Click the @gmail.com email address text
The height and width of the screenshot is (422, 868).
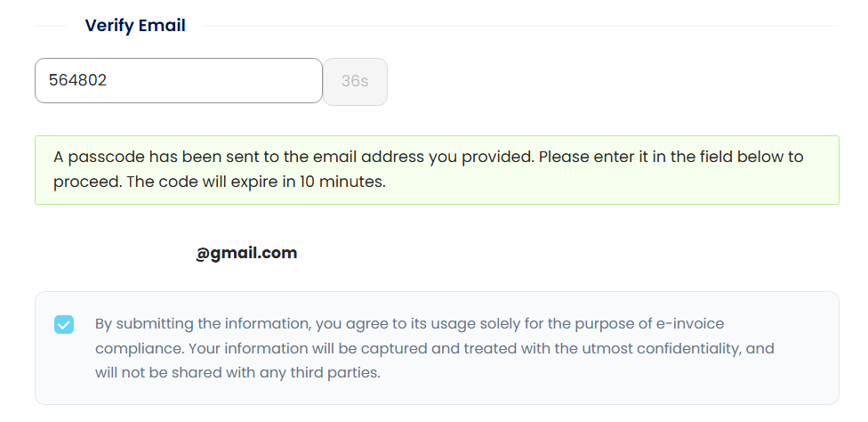click(246, 253)
